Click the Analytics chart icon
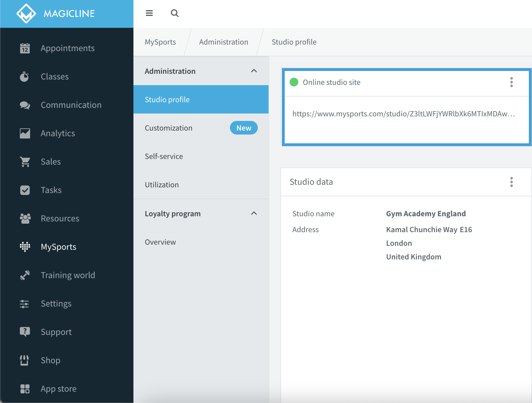This screenshot has width=532, height=403. [25, 133]
